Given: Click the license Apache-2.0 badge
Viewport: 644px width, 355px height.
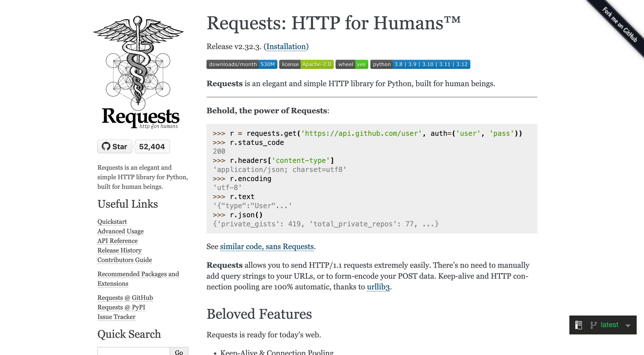Looking at the screenshot, I should point(306,64).
